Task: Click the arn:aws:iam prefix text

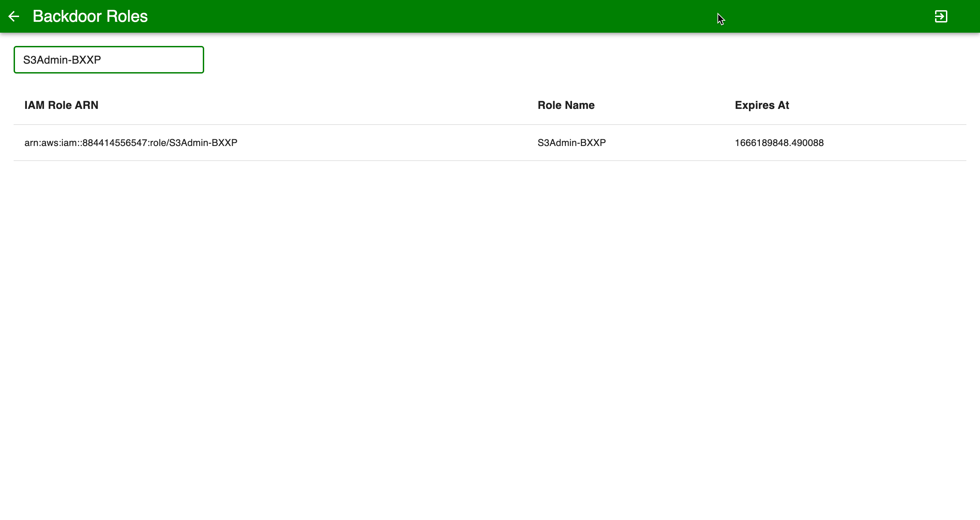Action: point(51,143)
